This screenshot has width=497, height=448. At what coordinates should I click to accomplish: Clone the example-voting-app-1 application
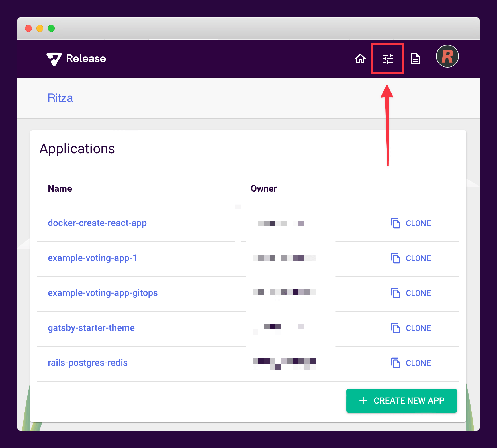pos(411,258)
